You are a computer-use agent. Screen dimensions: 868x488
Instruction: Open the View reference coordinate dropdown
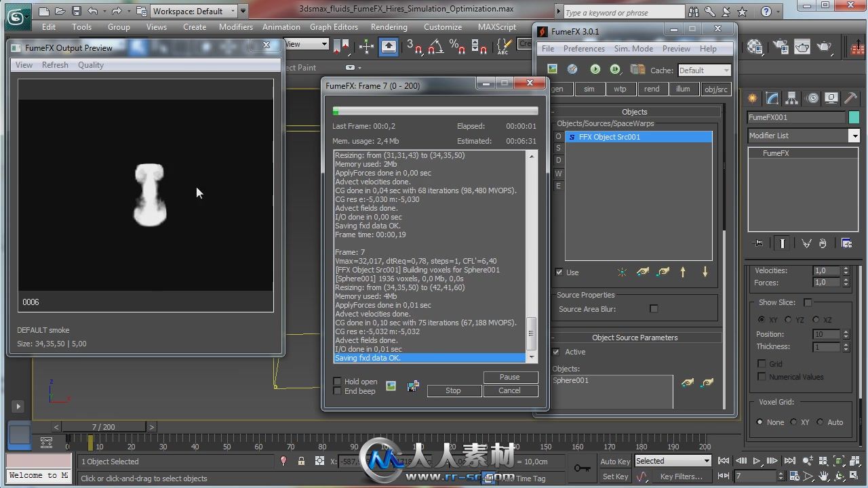pyautogui.click(x=307, y=44)
